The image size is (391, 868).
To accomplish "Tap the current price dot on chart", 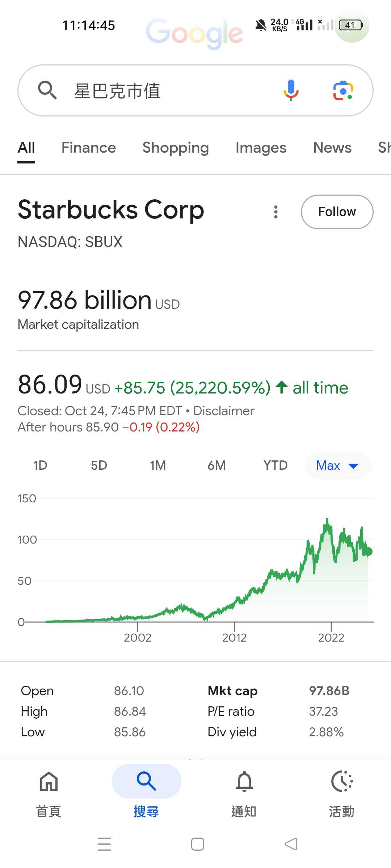I will pyautogui.click(x=368, y=552).
